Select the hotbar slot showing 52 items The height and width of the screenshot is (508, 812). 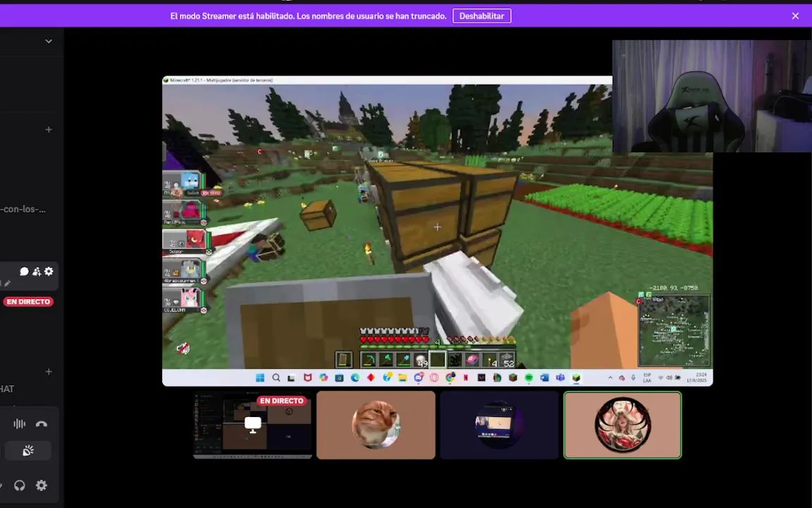(x=507, y=359)
